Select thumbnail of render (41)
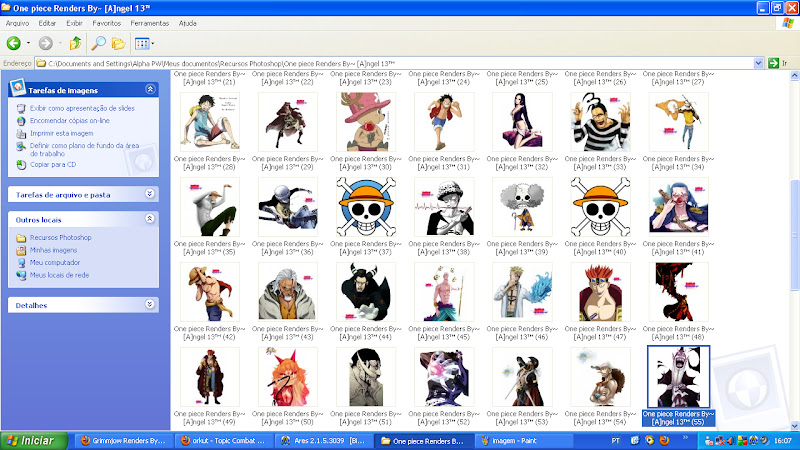Screen dimensions: 800x450 [678, 207]
